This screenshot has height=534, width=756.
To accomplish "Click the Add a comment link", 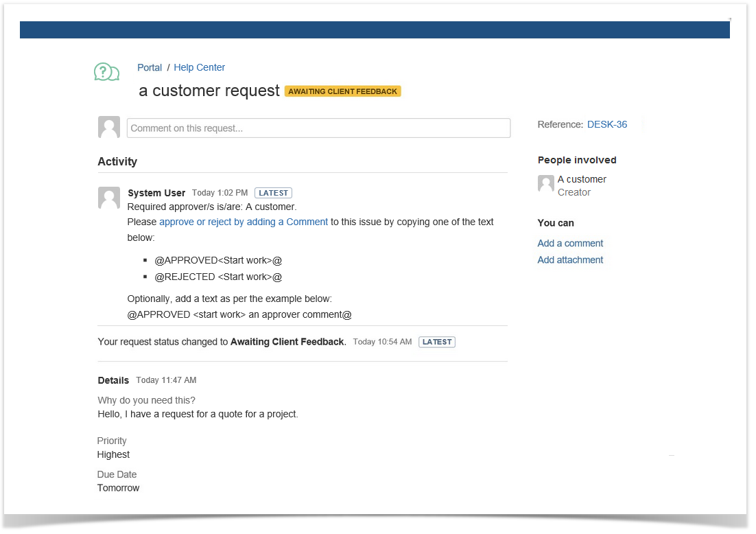I will [570, 243].
